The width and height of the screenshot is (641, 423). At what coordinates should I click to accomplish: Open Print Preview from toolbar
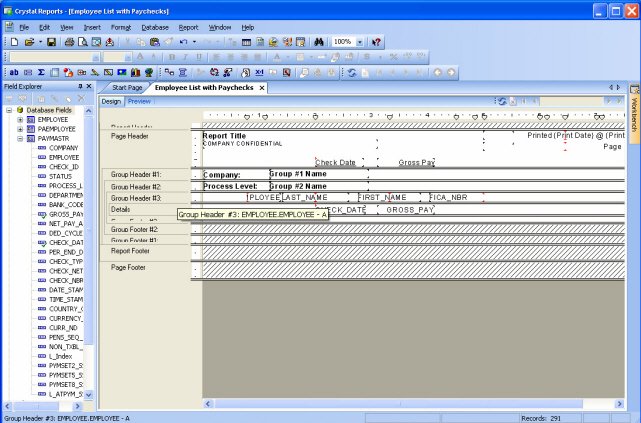tap(83, 42)
